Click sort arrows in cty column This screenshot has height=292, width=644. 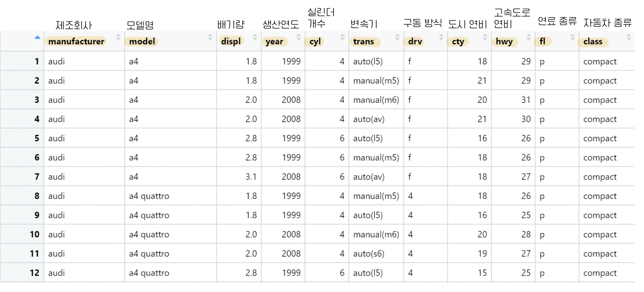[485, 38]
